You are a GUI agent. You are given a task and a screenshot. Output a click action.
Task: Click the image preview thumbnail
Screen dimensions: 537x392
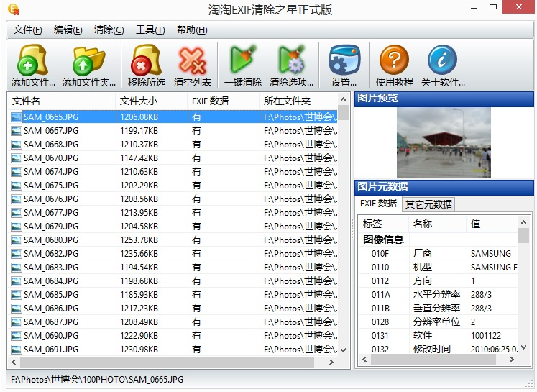tap(444, 142)
